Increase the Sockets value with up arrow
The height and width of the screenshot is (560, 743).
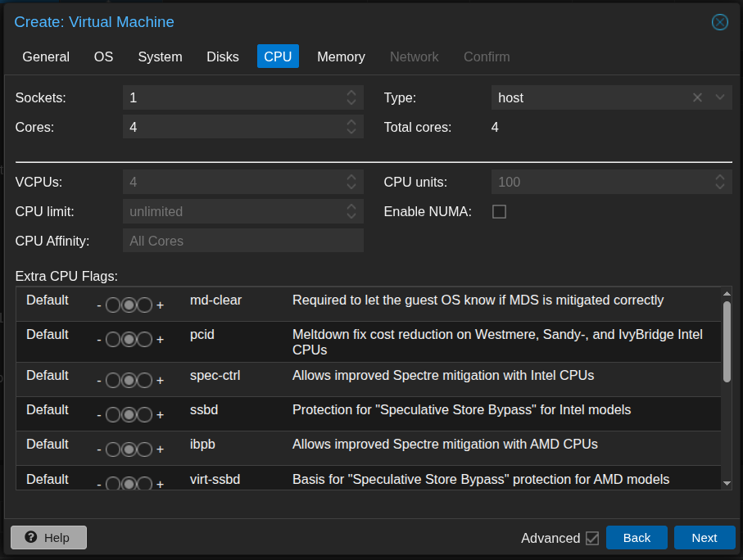[351, 93]
